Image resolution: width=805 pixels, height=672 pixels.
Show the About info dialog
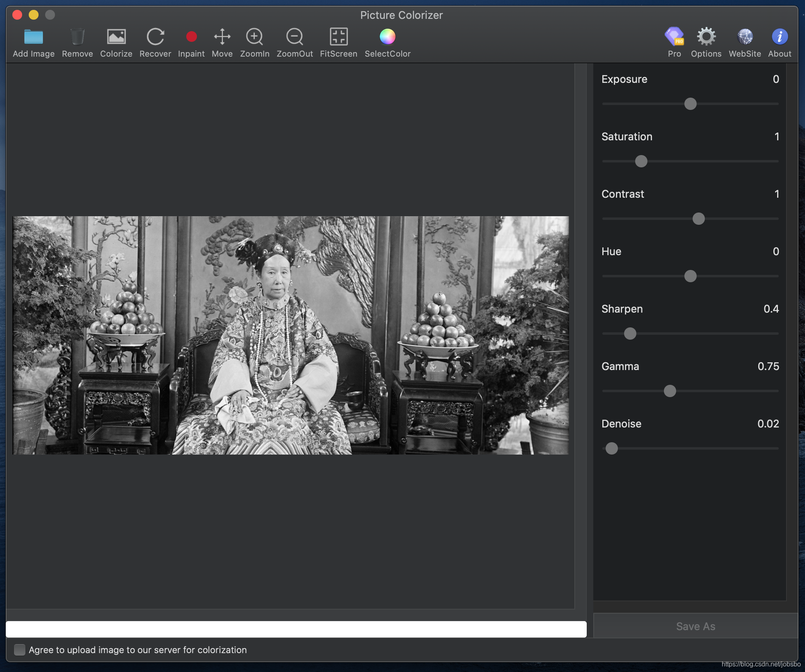pos(779,37)
